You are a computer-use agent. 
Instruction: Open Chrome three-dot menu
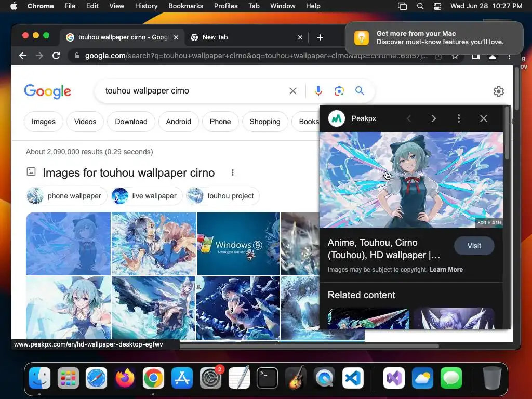pos(509,56)
